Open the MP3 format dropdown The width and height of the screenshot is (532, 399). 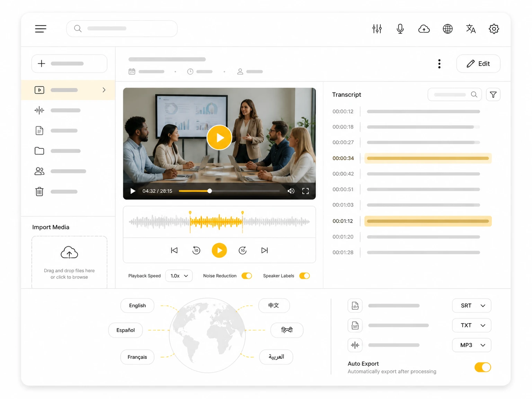(472, 345)
